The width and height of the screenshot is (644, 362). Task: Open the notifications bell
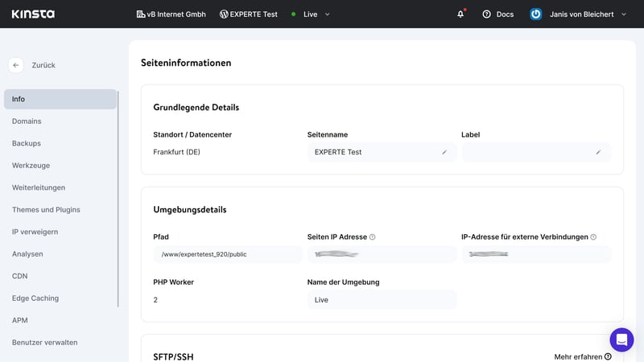pos(460,14)
